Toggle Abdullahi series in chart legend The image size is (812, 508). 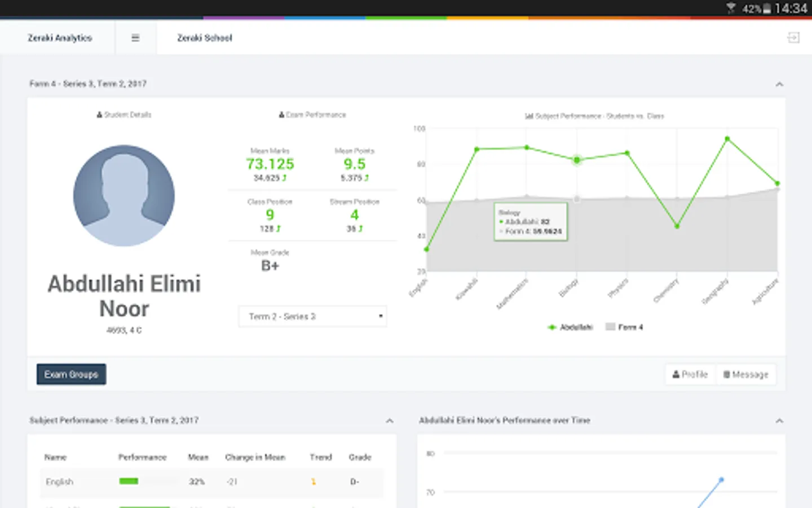[570, 327]
